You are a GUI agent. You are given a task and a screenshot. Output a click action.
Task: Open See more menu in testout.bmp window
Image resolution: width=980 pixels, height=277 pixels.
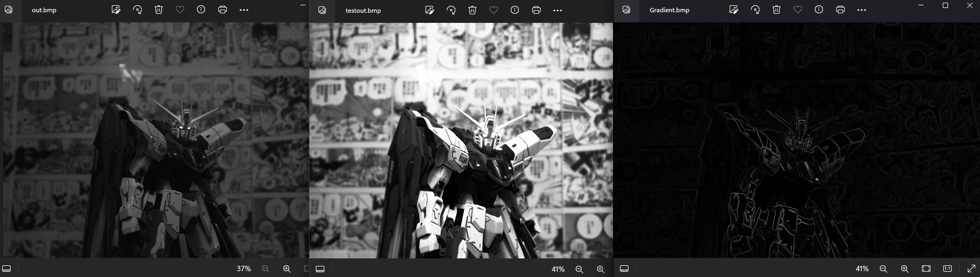click(x=558, y=10)
